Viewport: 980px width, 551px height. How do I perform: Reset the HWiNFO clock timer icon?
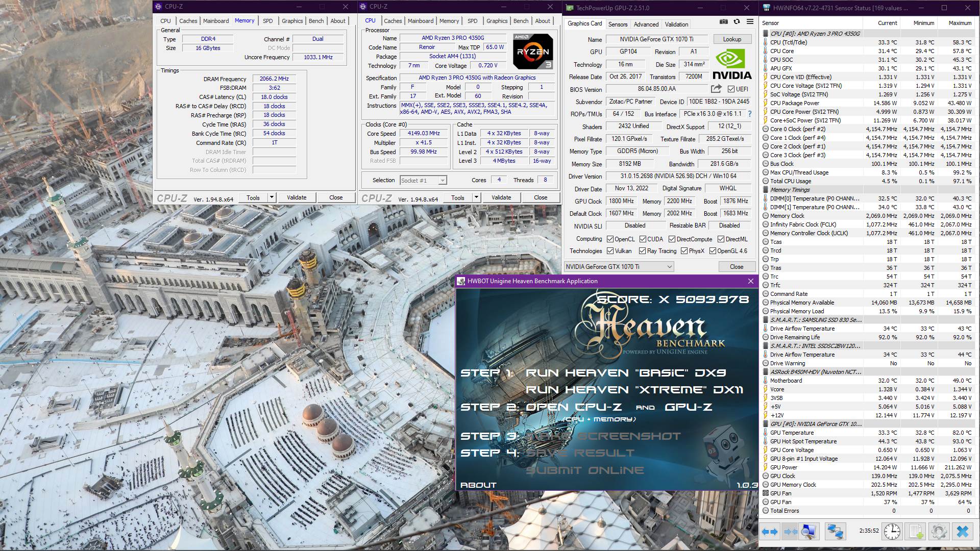click(892, 532)
